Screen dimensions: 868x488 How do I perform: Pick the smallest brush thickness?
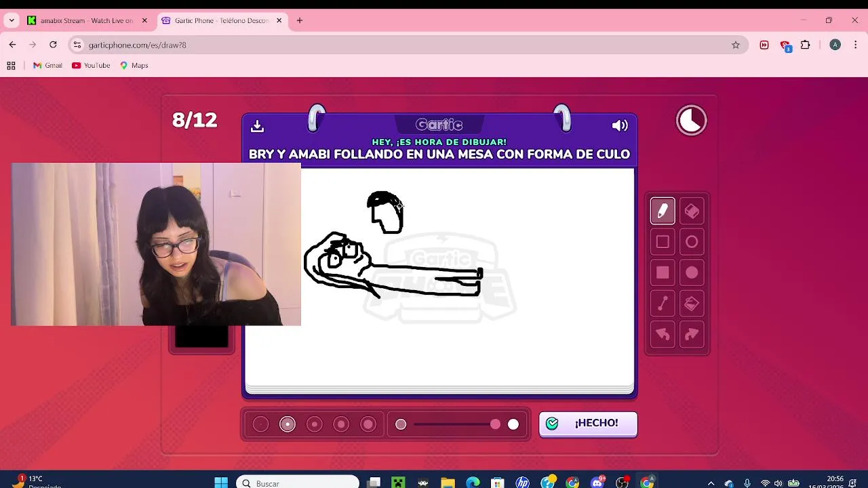(260, 424)
